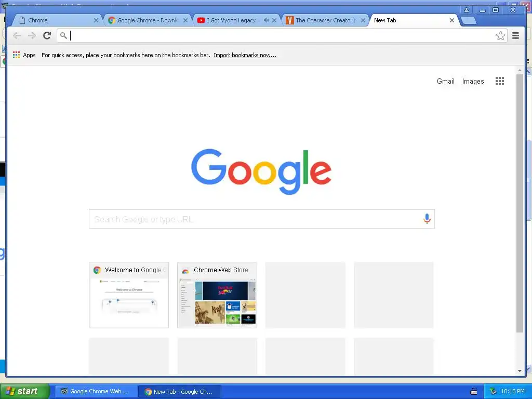This screenshot has width=532, height=399.
Task: Reload the current page
Action: point(47,35)
